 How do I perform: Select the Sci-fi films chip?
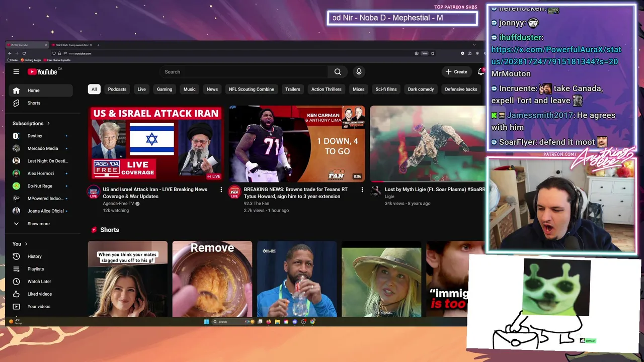(386, 89)
